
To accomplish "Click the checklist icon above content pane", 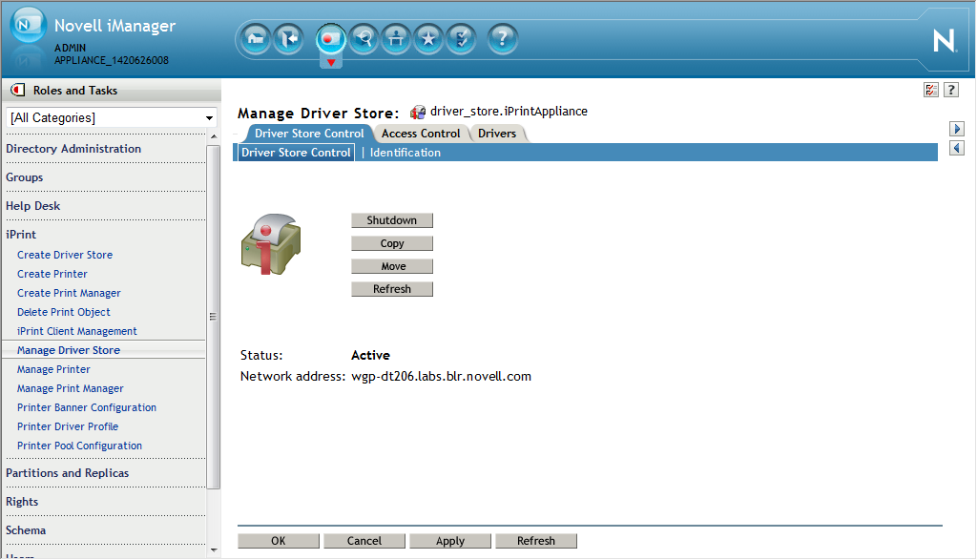I will (931, 91).
